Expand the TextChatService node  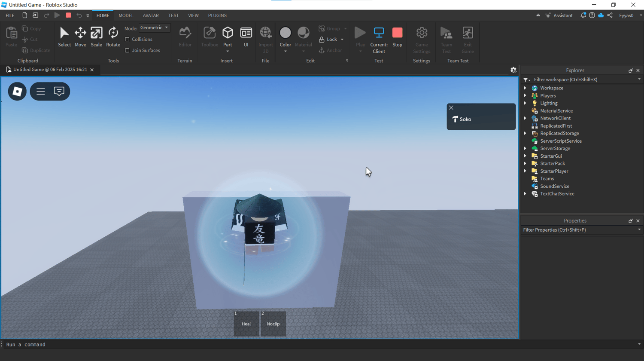[x=525, y=194]
